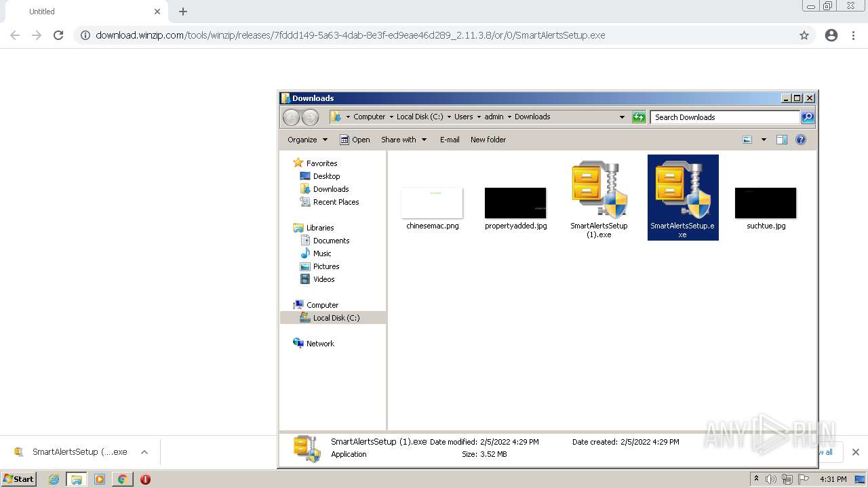Open Explorer help icon
The height and width of the screenshot is (488, 868).
[801, 140]
